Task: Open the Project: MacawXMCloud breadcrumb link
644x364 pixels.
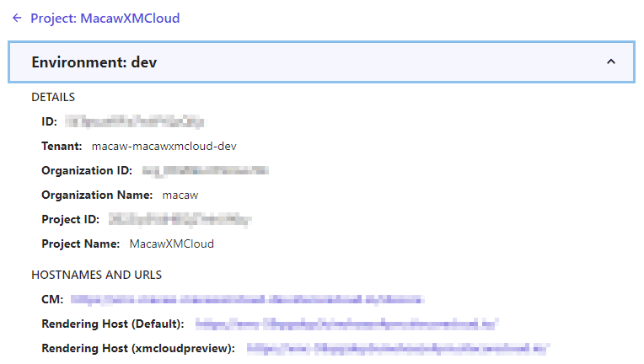Action: click(x=105, y=18)
